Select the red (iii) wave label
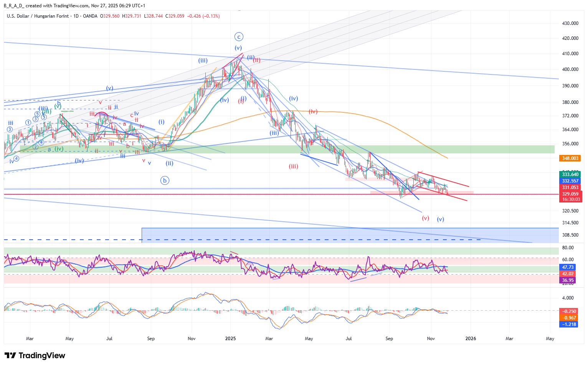The height and width of the screenshot is (367, 588). 293,166
